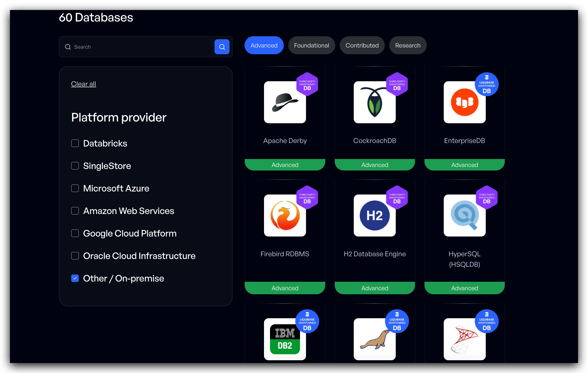Viewport: 588px width, 373px height.
Task: Click the Firebird RDBMS name text
Action: (285, 254)
